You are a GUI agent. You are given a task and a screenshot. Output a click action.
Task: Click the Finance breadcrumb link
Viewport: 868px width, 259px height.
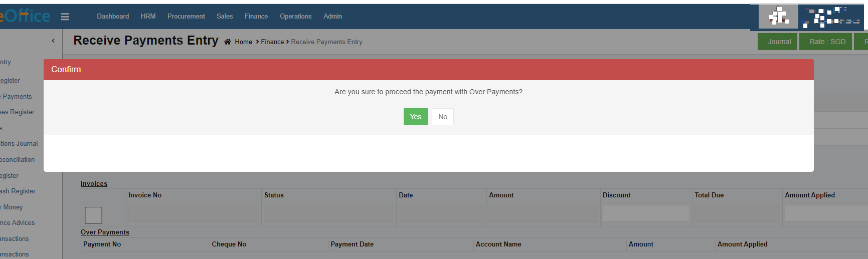click(272, 42)
